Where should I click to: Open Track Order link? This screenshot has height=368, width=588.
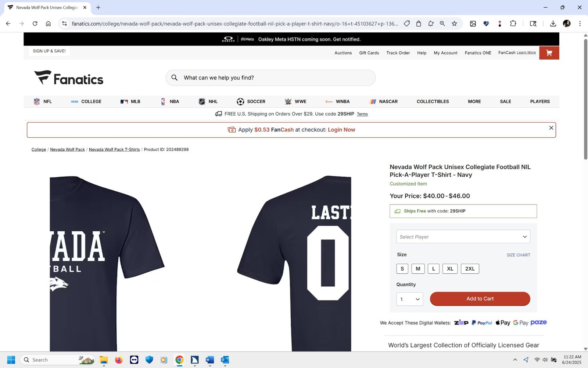click(x=398, y=53)
